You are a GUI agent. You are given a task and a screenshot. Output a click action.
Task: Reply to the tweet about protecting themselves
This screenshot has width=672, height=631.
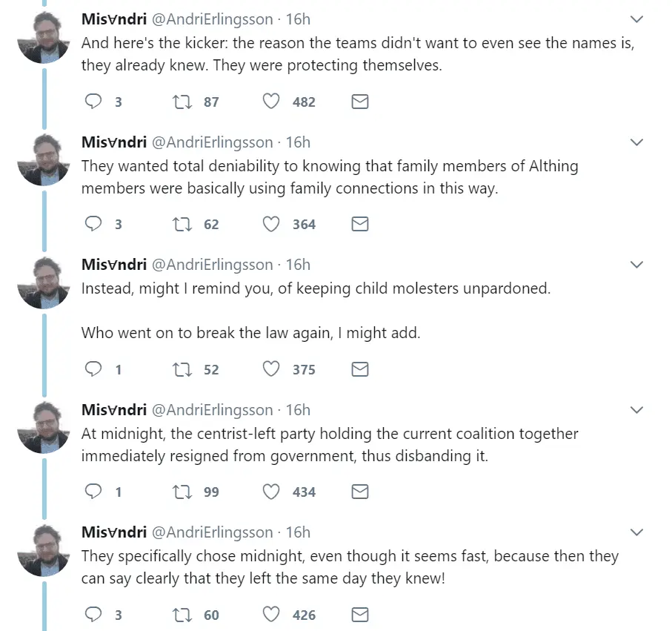[93, 102]
